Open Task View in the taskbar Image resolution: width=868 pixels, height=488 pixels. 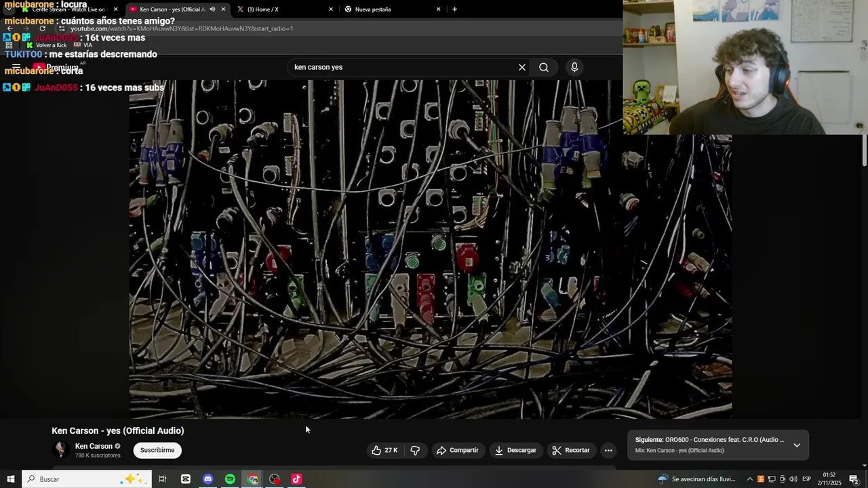(163, 479)
